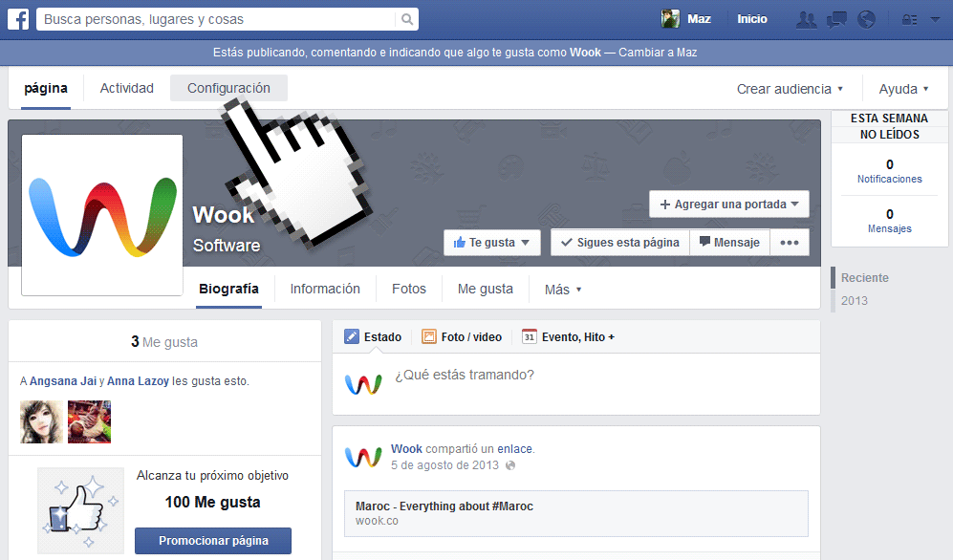Screen dimensions: 953x560
Task: Click the Facebook logo icon
Action: click(x=18, y=19)
